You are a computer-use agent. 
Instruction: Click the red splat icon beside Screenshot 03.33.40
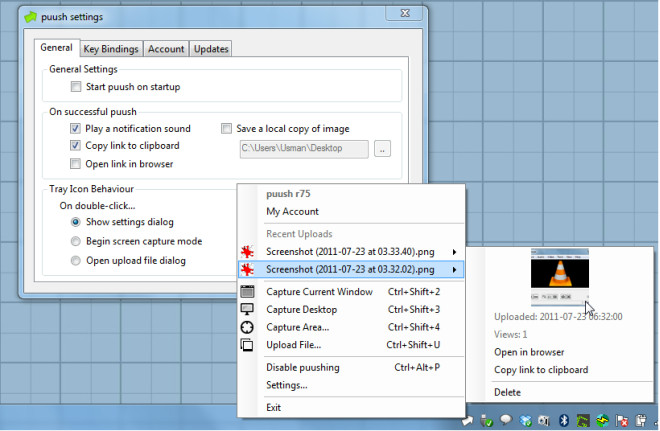247,252
